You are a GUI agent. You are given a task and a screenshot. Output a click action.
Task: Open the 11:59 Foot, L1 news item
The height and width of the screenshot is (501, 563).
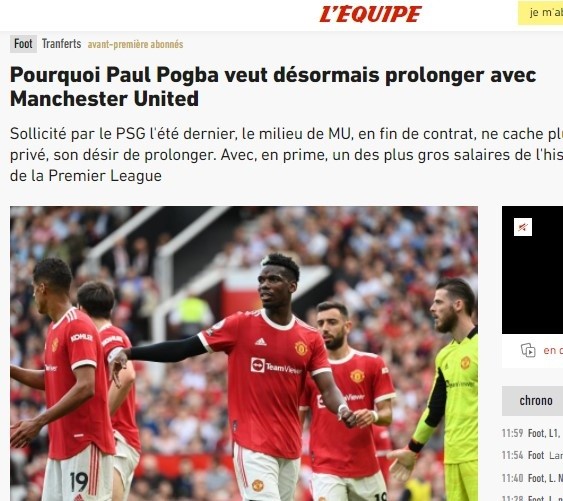click(532, 433)
